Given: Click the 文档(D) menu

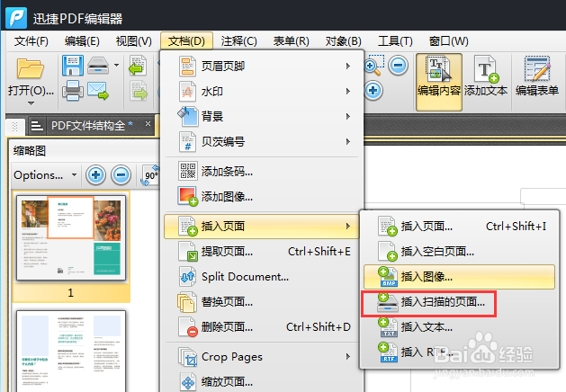Looking at the screenshot, I should pos(186,41).
